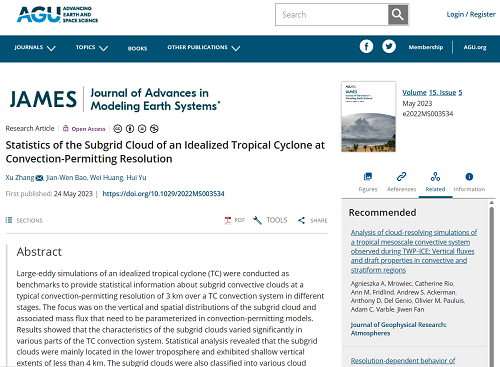
Task: Expand the Journals dropdown menu
Action: coord(35,48)
